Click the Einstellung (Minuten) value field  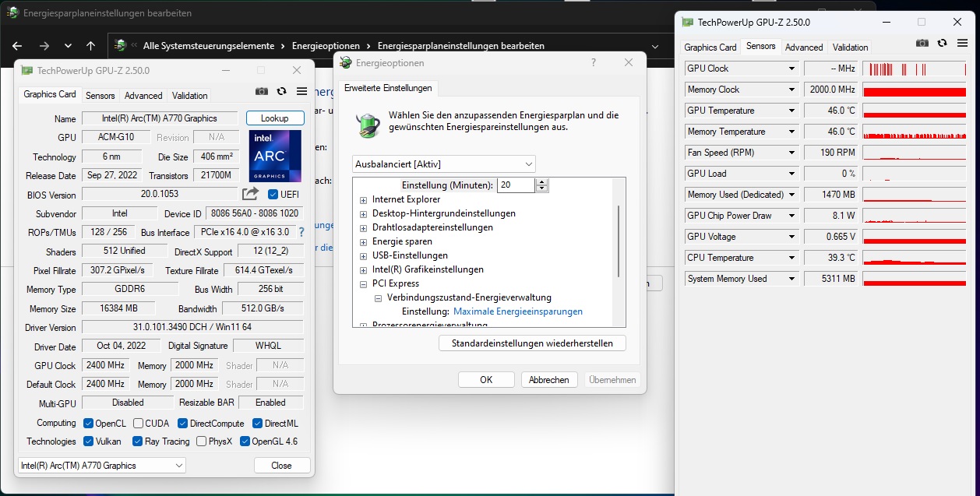point(515,185)
